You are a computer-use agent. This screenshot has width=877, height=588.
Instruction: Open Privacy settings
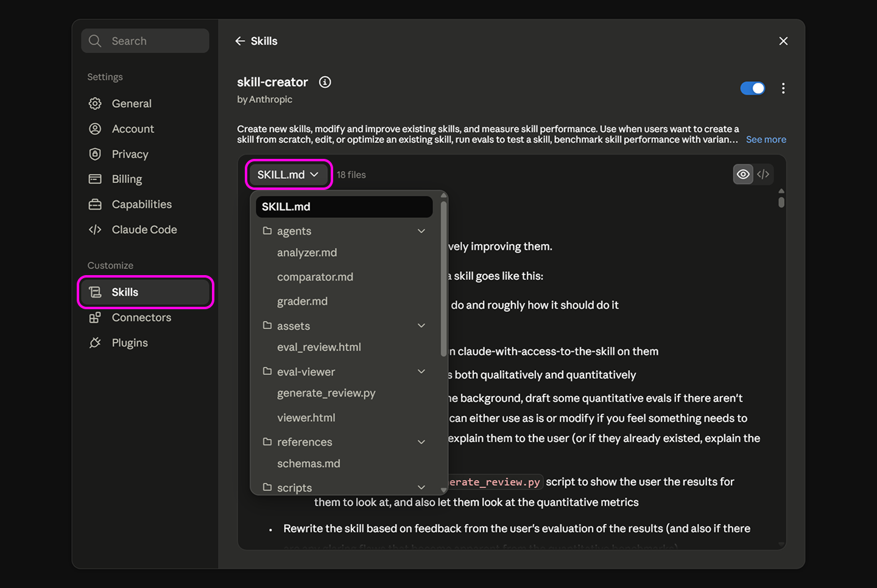coord(145,154)
